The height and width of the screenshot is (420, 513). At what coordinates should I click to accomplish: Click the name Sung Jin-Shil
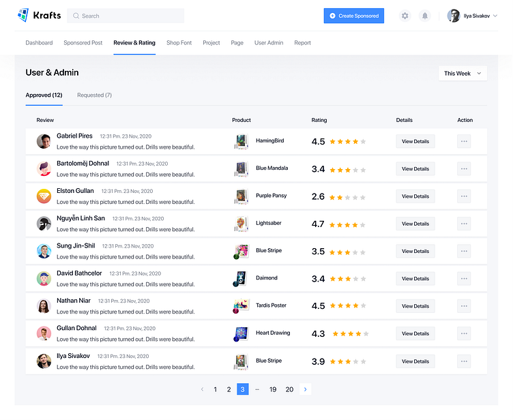click(x=76, y=245)
